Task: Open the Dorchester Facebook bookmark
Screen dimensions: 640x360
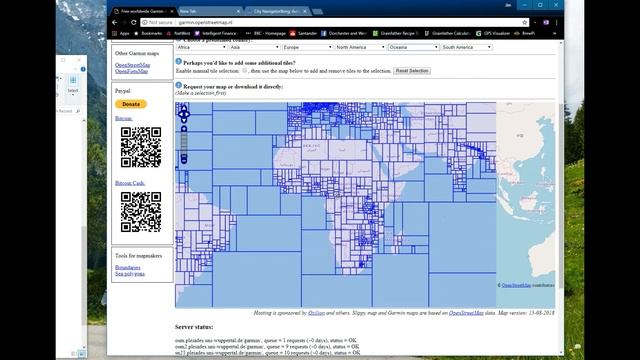Action: tap(344, 33)
